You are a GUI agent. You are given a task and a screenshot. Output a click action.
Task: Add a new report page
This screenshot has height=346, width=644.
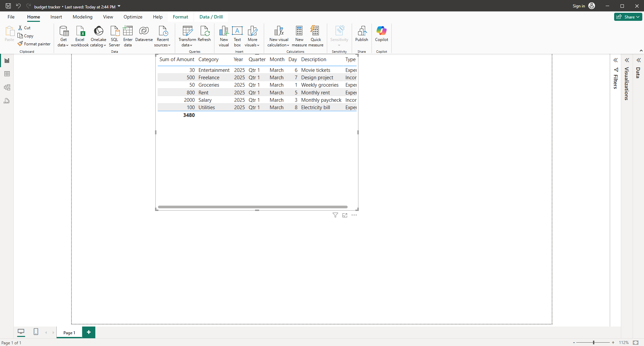(x=89, y=332)
